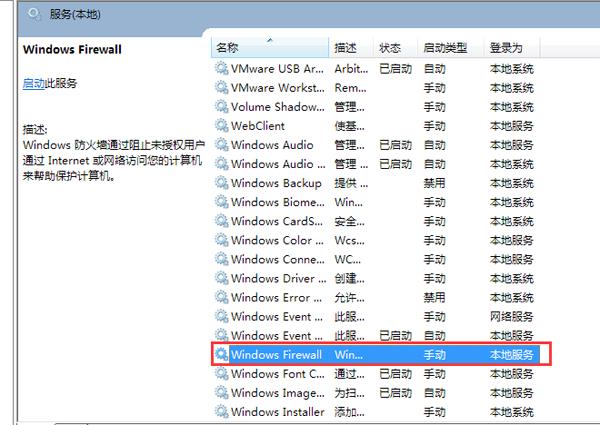Select the Windows Biometric service entry

point(276,202)
